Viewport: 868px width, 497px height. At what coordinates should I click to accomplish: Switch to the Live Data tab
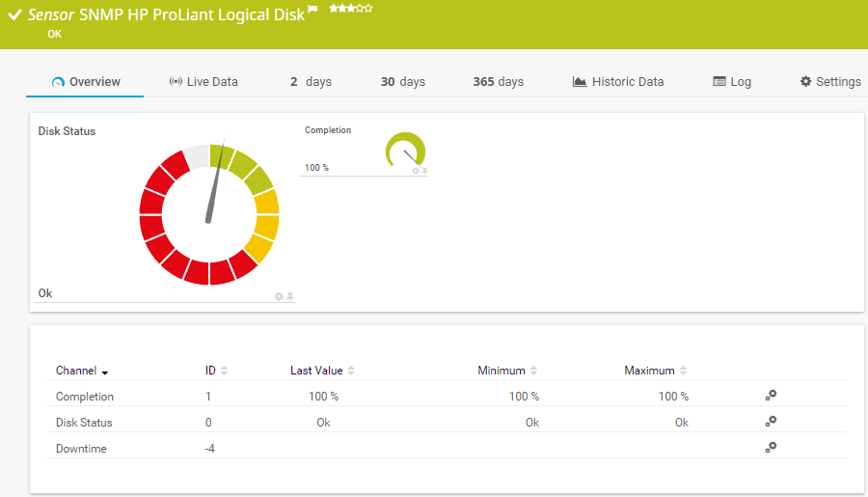pos(203,82)
